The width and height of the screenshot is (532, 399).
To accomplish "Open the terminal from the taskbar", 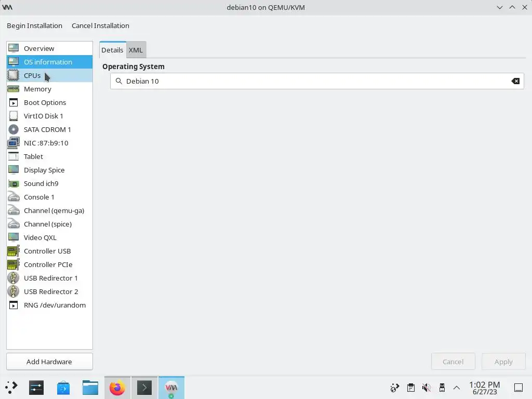I will click(144, 388).
